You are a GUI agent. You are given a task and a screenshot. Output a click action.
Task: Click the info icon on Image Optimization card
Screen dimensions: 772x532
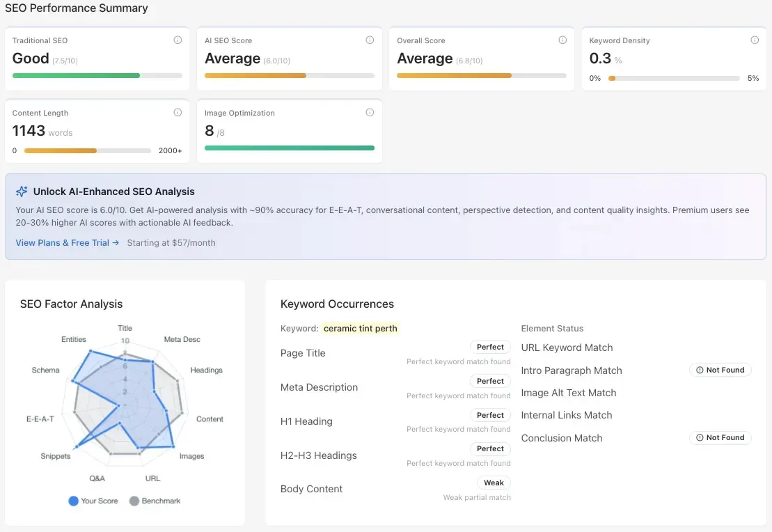(x=370, y=112)
